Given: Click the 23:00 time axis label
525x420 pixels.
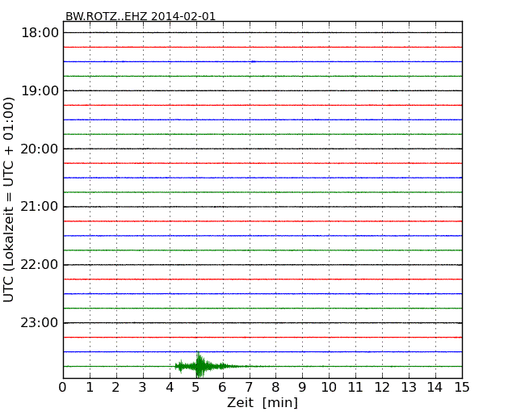Looking at the screenshot, I should pos(40,322).
